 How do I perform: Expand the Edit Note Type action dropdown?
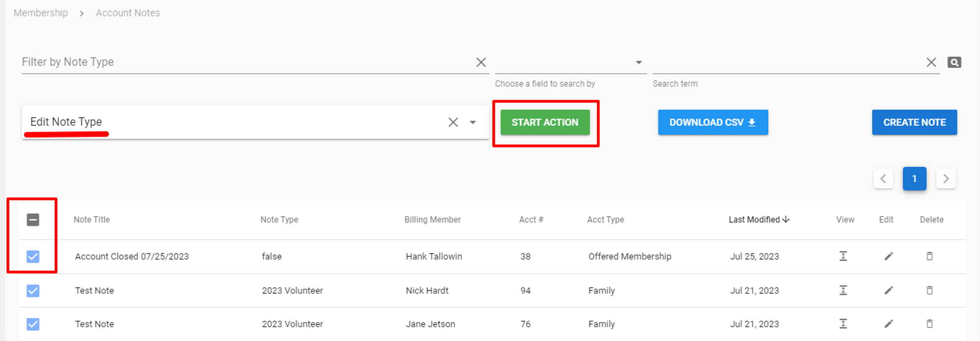[473, 122]
